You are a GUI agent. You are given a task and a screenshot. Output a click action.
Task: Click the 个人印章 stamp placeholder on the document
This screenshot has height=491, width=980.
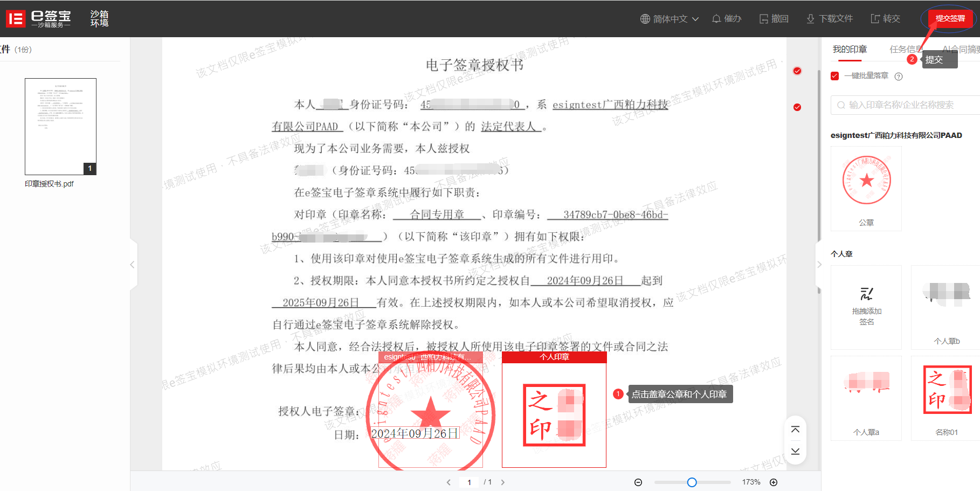click(x=554, y=410)
